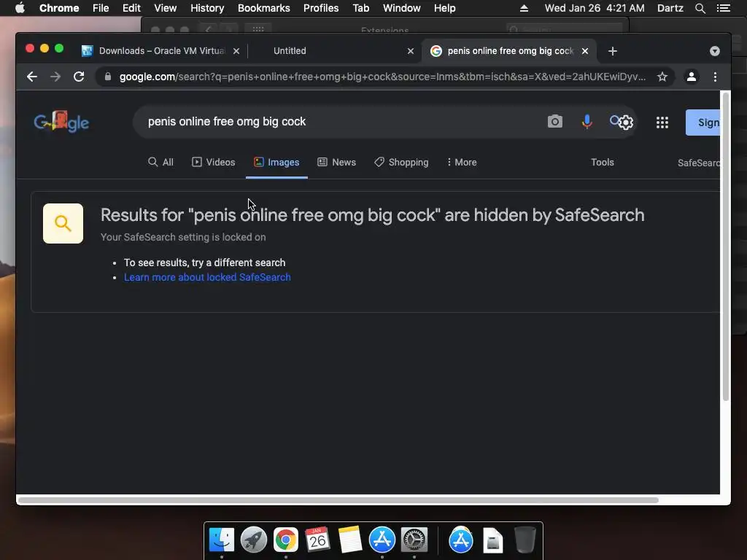Search by image with camera icon

point(555,122)
